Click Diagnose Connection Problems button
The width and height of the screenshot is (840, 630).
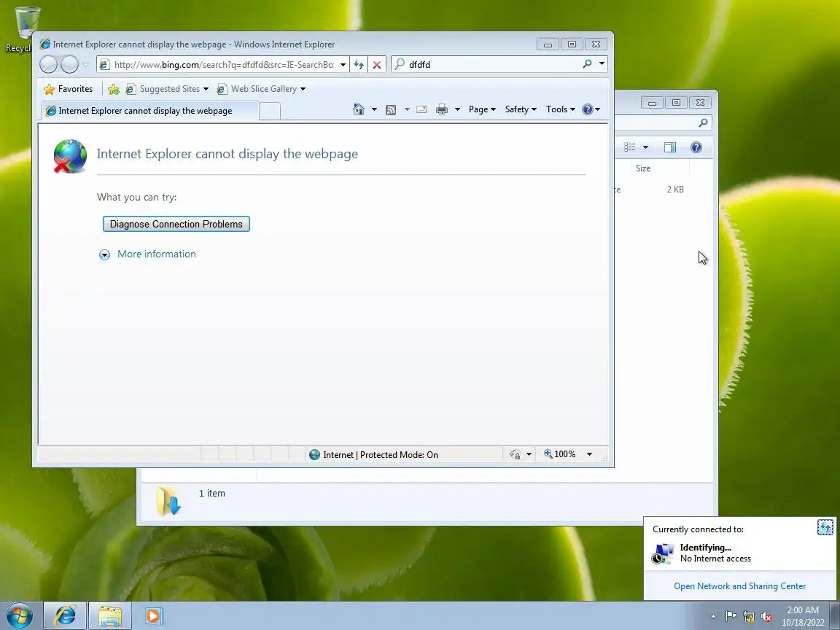(x=176, y=224)
